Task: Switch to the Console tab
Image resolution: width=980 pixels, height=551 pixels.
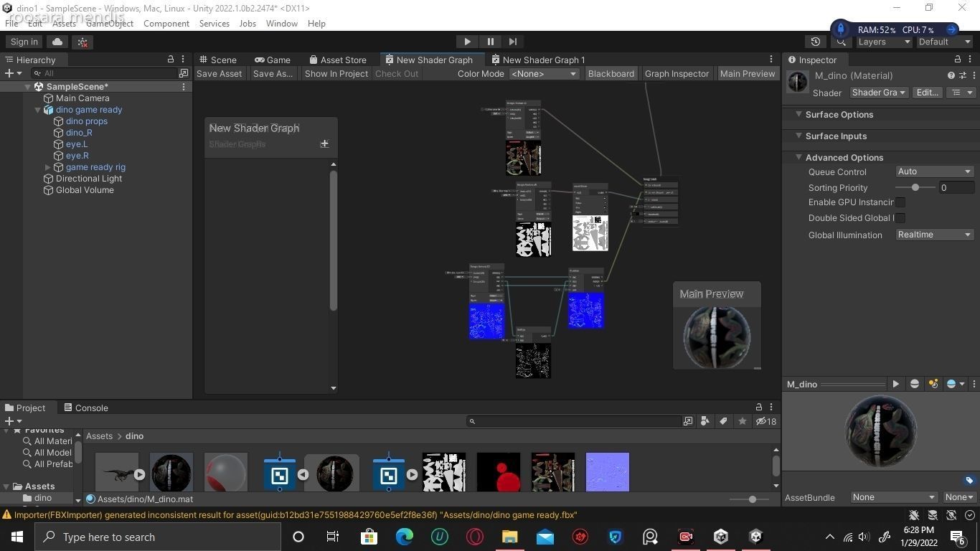Action: pos(86,408)
